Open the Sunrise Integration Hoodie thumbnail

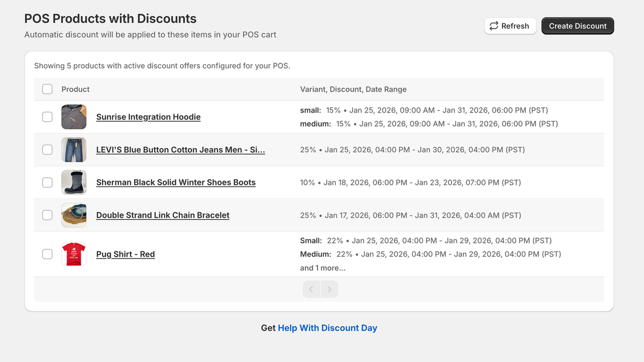pyautogui.click(x=74, y=117)
